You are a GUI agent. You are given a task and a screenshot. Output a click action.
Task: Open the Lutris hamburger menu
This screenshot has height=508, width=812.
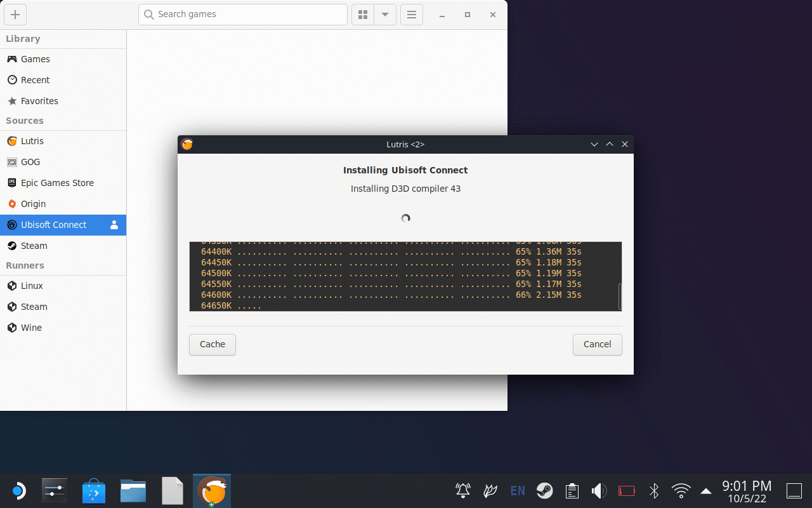[x=412, y=15]
